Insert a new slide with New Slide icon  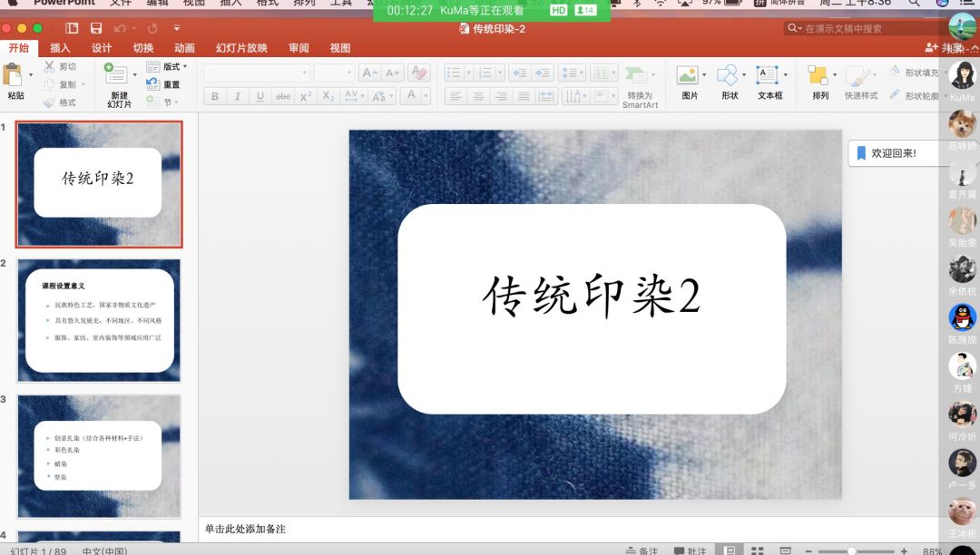point(118,76)
